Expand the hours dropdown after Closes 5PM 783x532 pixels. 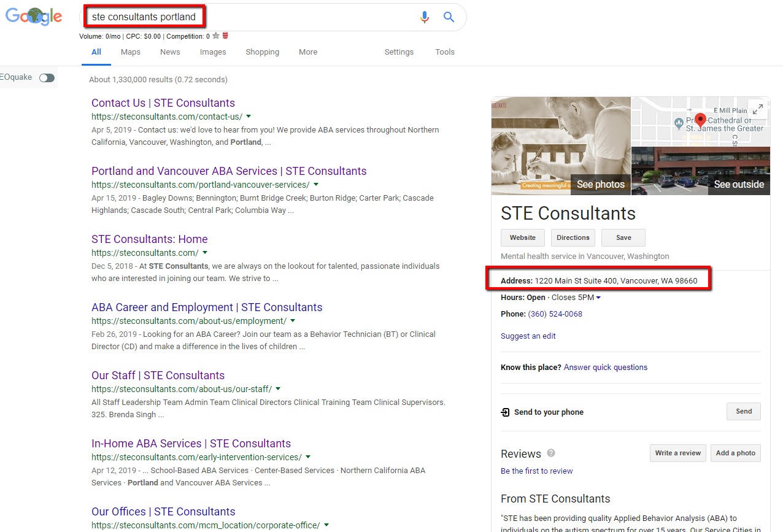click(598, 298)
